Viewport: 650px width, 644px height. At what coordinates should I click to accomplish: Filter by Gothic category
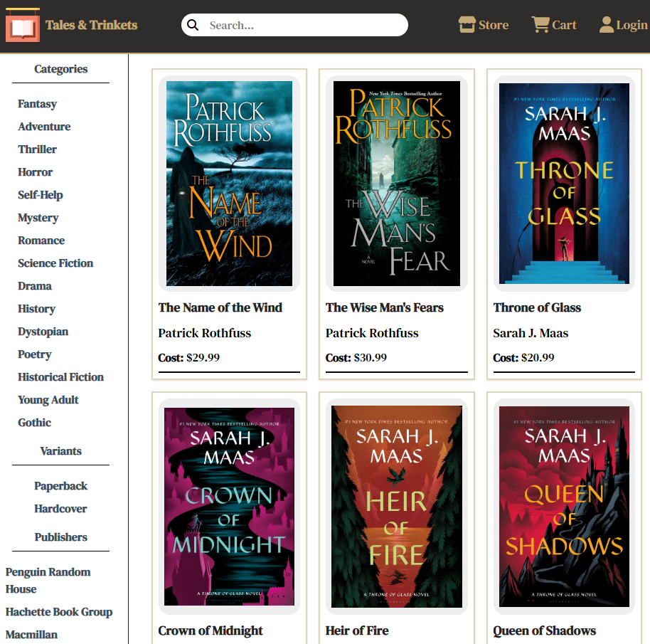(34, 423)
